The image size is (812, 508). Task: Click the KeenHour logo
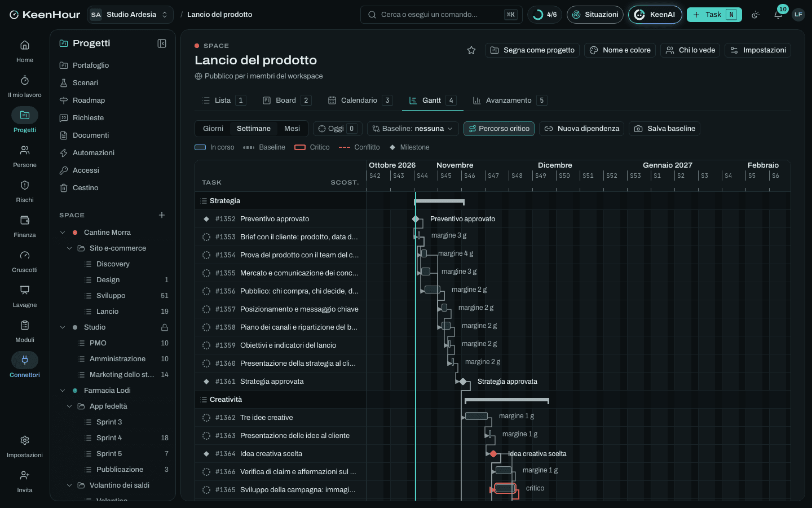(45, 15)
